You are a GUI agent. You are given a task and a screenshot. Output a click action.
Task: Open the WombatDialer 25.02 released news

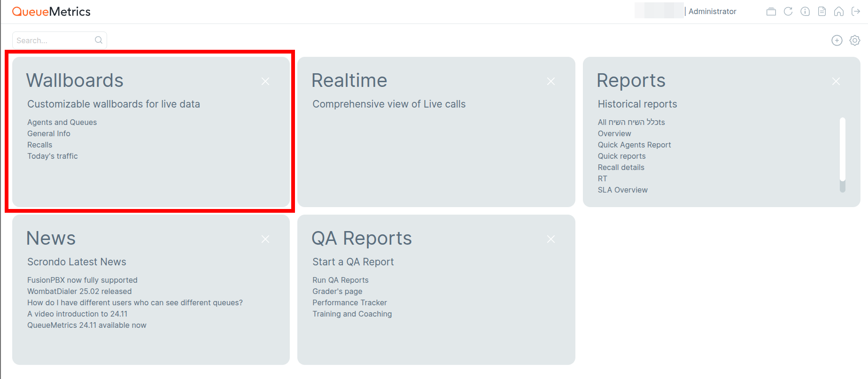[79, 292]
